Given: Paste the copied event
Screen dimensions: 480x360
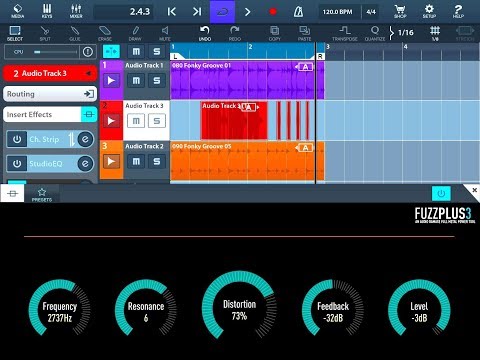Looking at the screenshot, I should pyautogui.click(x=304, y=33).
